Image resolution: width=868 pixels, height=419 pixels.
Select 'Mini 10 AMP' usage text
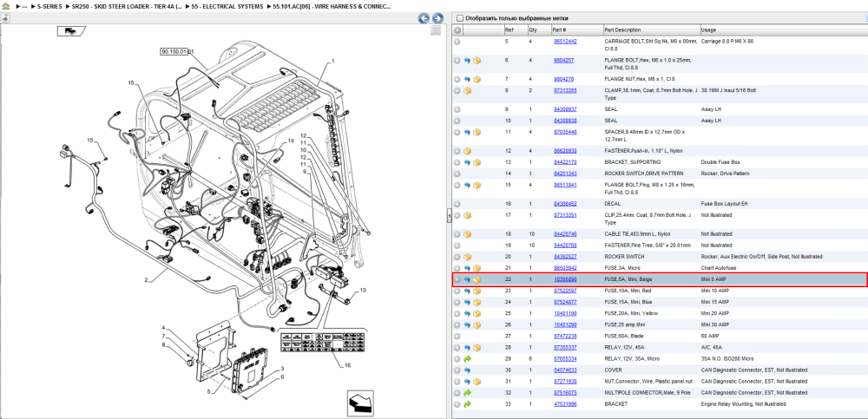(x=715, y=291)
